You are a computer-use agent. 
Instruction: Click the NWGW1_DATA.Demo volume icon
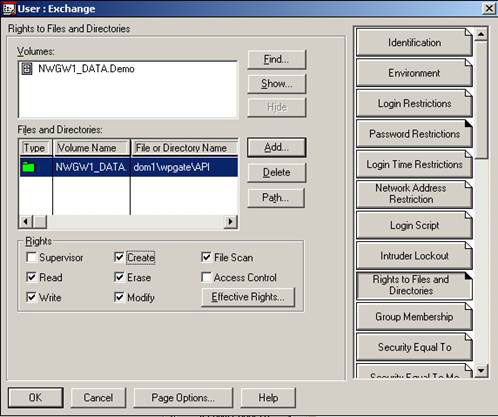27,69
